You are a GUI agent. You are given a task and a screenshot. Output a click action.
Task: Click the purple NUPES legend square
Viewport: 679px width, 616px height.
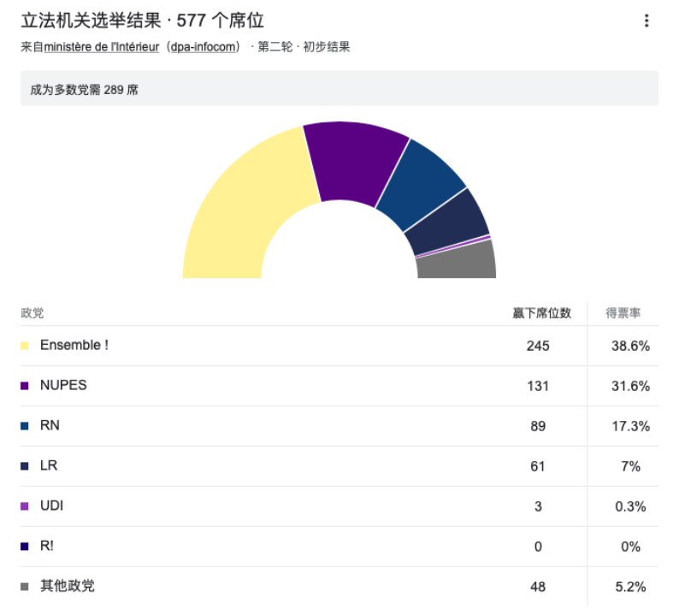[x=25, y=386]
